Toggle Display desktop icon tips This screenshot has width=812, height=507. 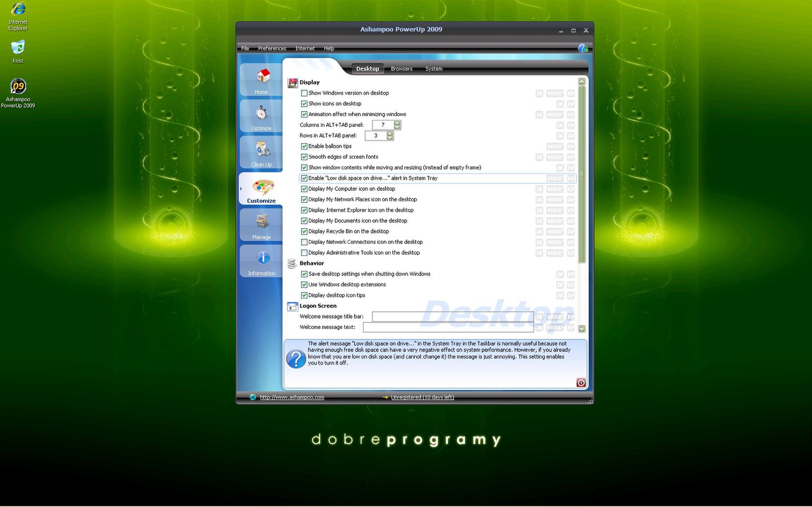(304, 295)
